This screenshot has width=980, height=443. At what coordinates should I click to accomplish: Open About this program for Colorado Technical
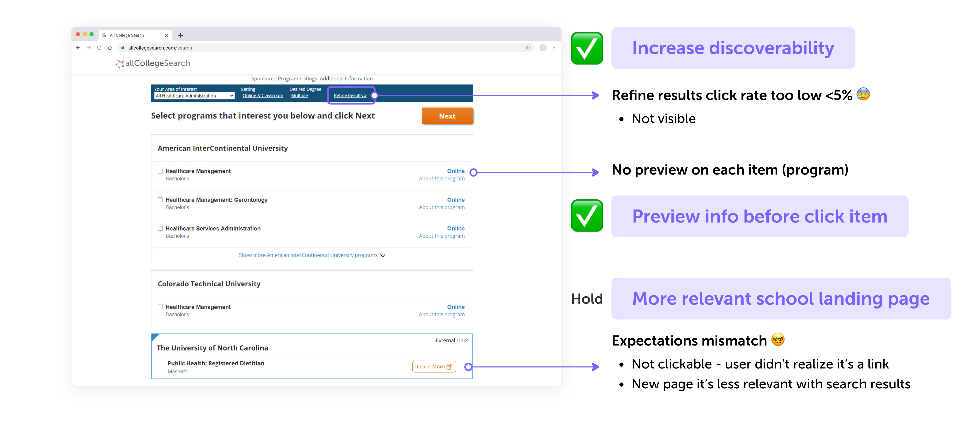441,314
